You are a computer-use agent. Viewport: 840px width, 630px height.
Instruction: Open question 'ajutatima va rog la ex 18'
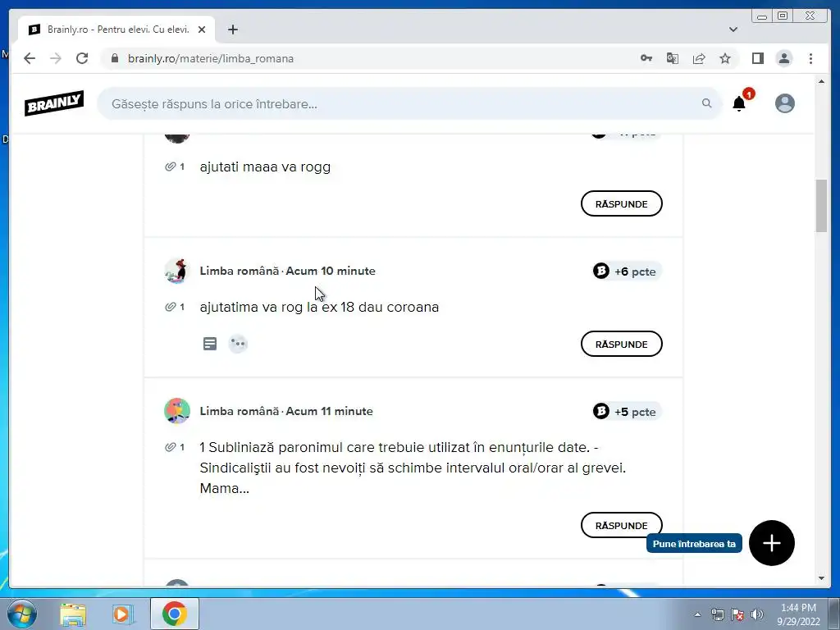[x=319, y=307]
